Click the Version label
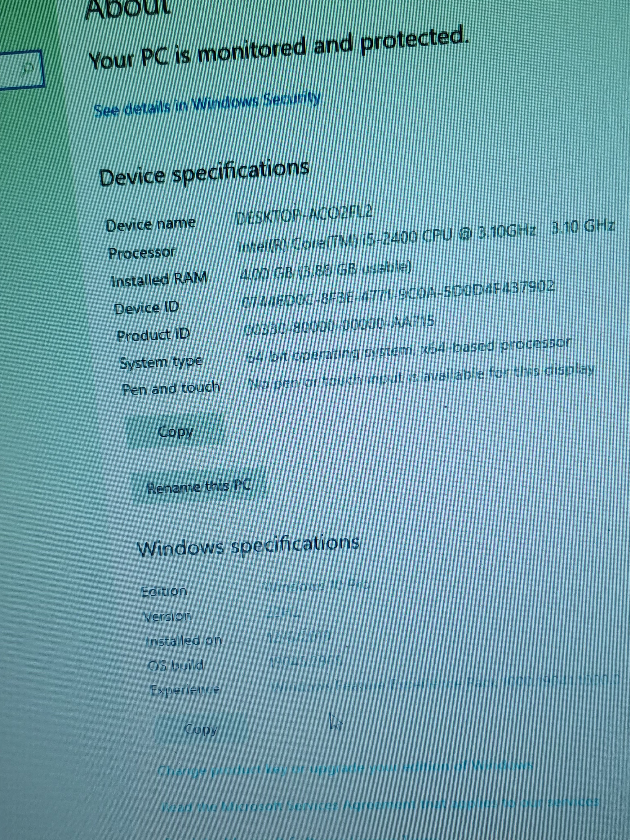 (167, 616)
